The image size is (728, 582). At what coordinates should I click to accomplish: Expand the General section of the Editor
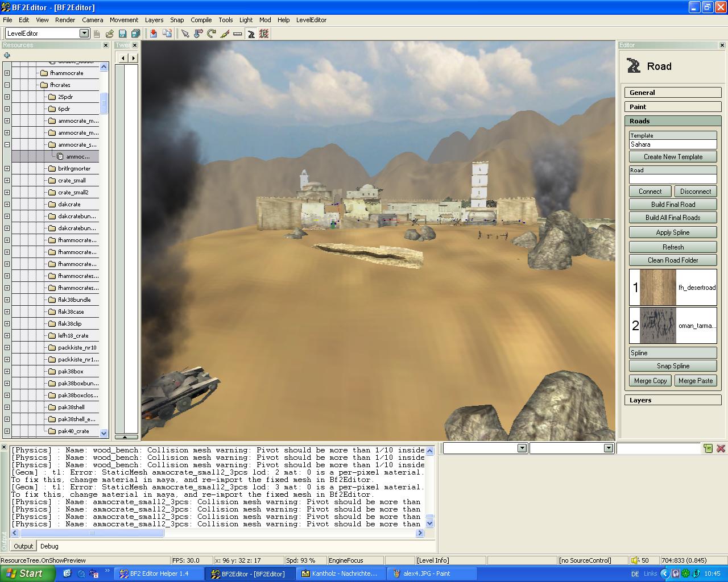point(673,93)
